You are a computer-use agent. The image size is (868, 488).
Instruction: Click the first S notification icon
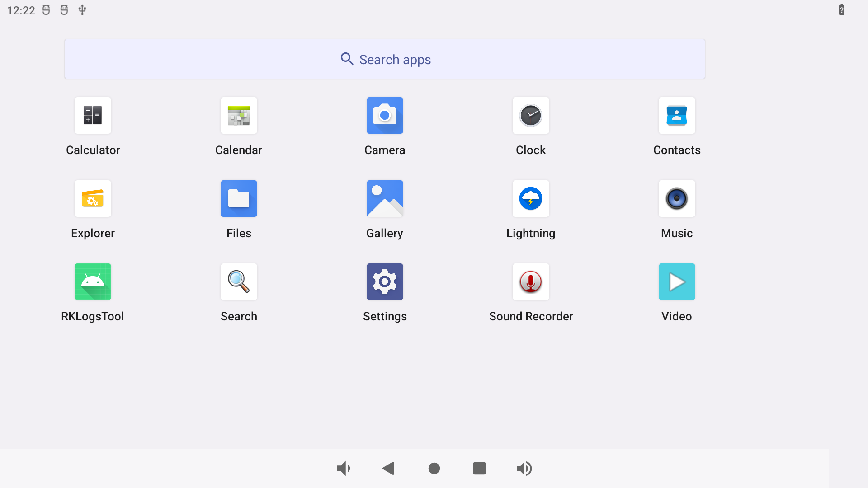pyautogui.click(x=46, y=10)
